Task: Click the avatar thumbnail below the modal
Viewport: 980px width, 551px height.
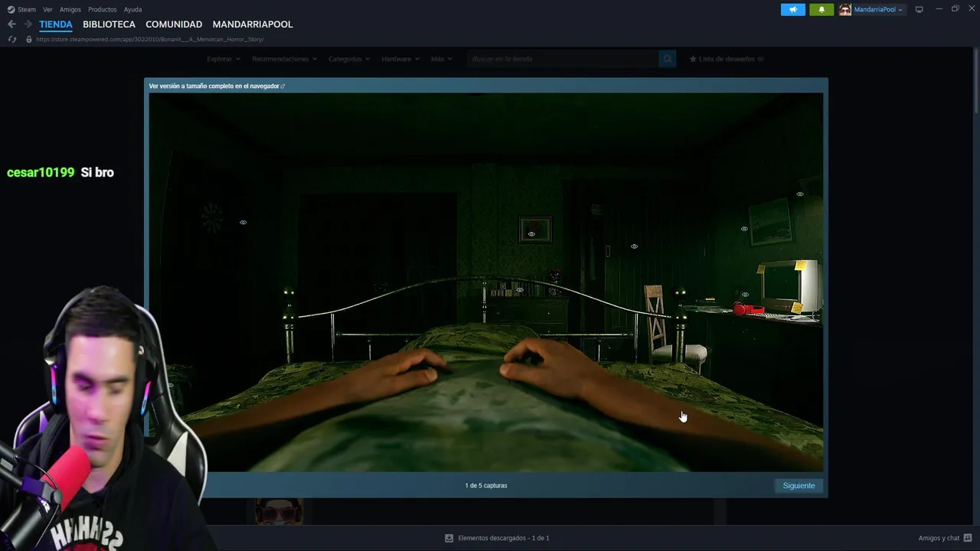Action: 279,512
